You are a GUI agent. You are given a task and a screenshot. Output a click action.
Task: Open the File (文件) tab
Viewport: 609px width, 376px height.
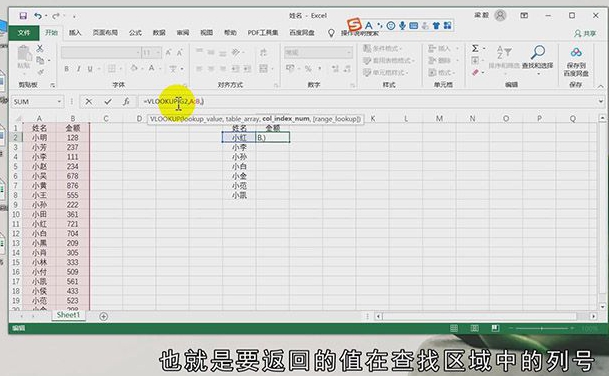(24, 33)
